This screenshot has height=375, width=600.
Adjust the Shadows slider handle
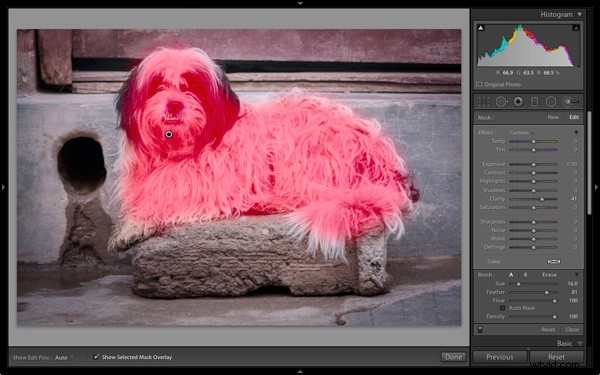click(533, 191)
